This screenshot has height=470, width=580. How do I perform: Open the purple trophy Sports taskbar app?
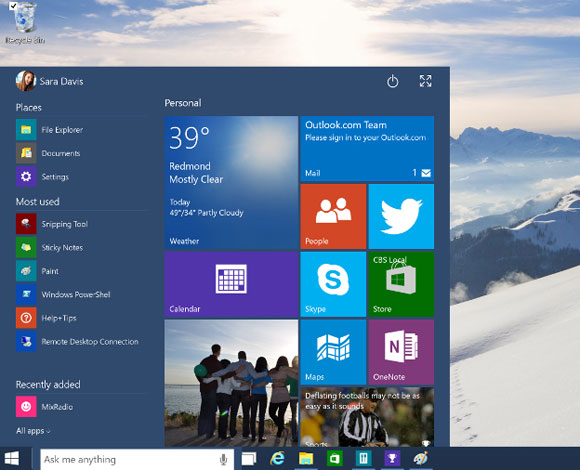point(392,459)
